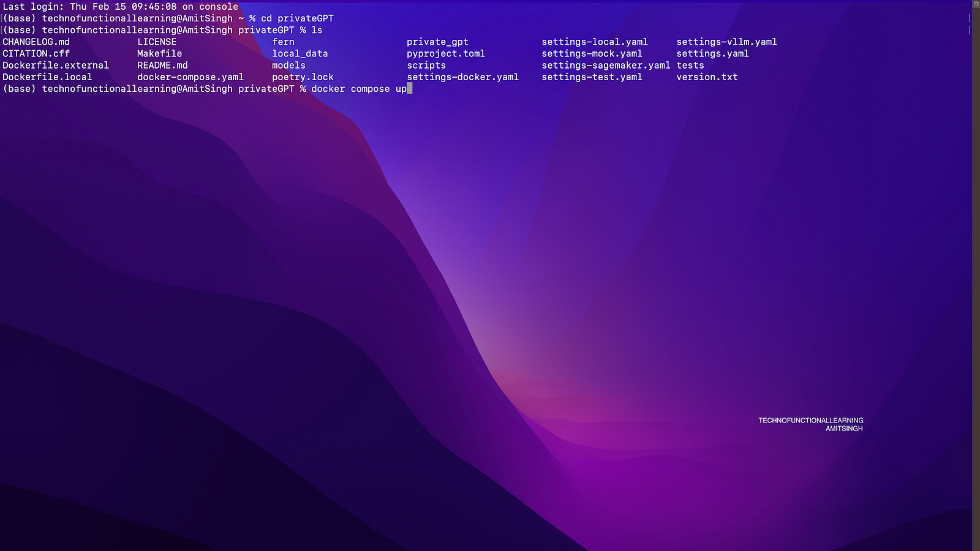Click the Last login line at top
This screenshot has width=980, height=551.
pos(120,7)
